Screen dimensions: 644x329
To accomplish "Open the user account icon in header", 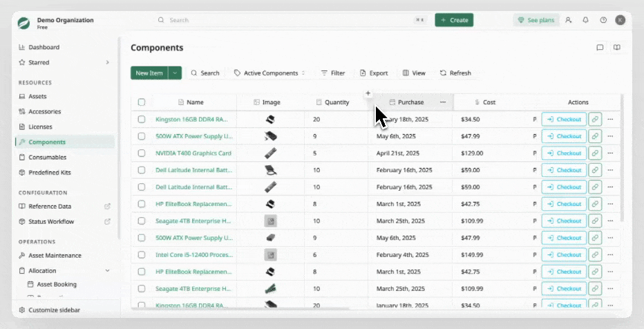I will pyautogui.click(x=569, y=20).
